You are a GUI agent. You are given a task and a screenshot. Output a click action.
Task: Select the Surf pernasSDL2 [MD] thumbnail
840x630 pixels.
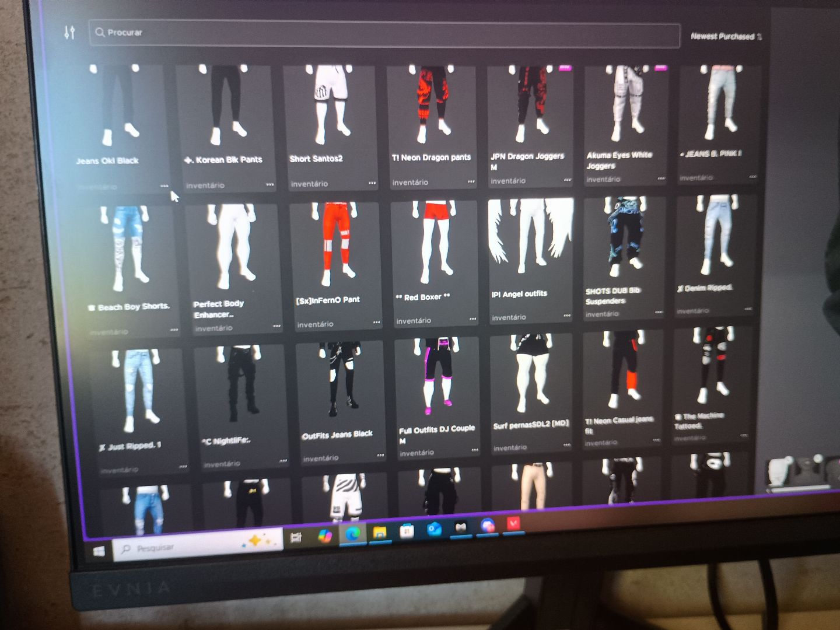(530, 373)
